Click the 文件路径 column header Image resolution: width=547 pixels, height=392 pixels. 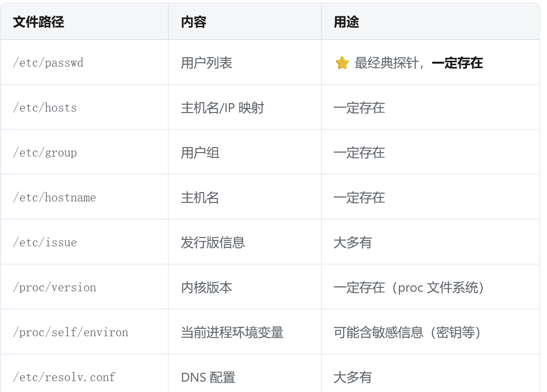pos(39,22)
